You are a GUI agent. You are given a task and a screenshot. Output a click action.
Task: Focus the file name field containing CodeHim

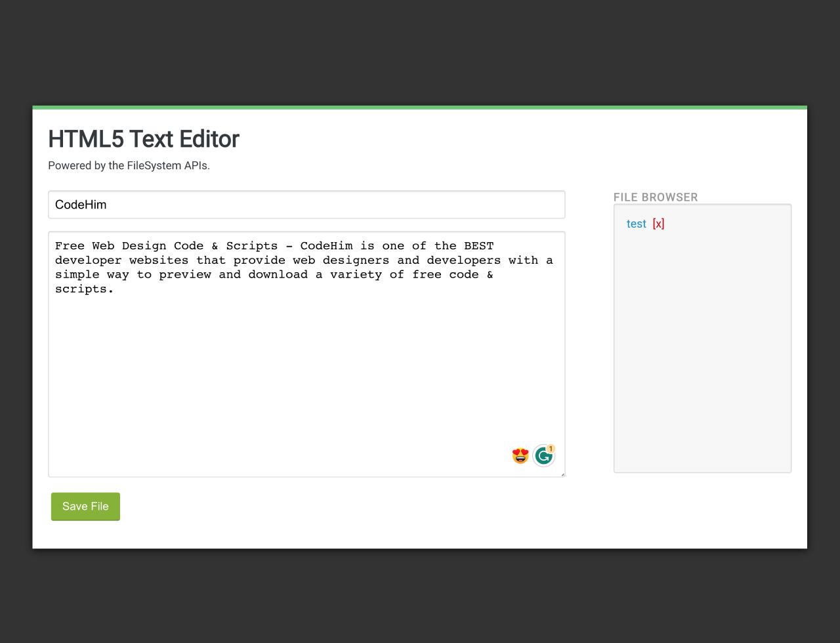306,205
